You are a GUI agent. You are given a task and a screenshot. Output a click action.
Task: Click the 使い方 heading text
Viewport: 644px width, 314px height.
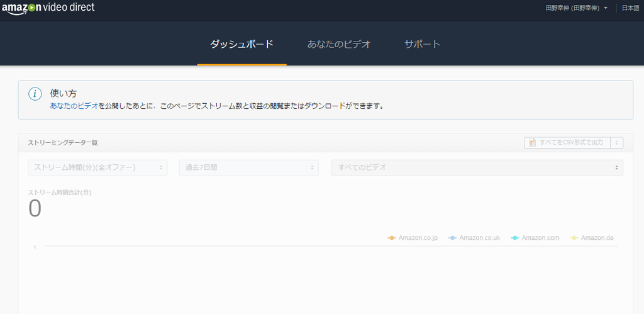[64, 93]
